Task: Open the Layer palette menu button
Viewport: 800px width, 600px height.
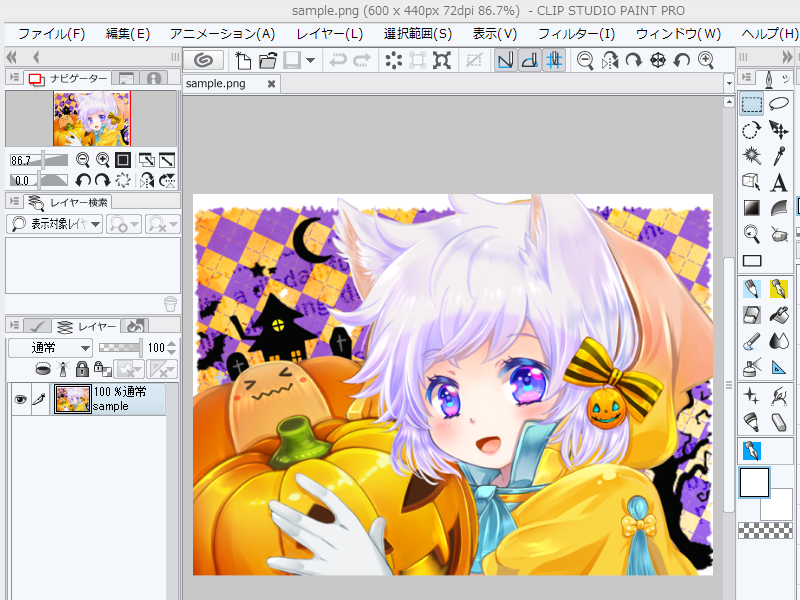Action: pyautogui.click(x=14, y=325)
